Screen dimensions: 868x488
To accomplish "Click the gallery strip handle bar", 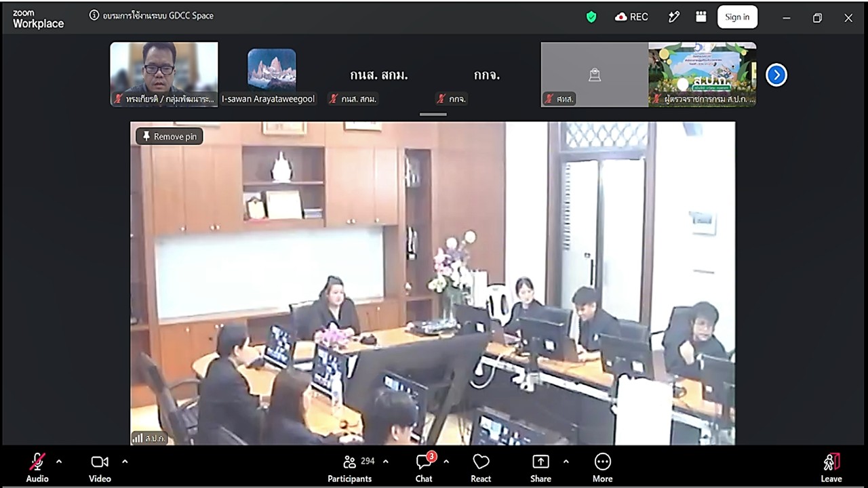I will [x=433, y=114].
